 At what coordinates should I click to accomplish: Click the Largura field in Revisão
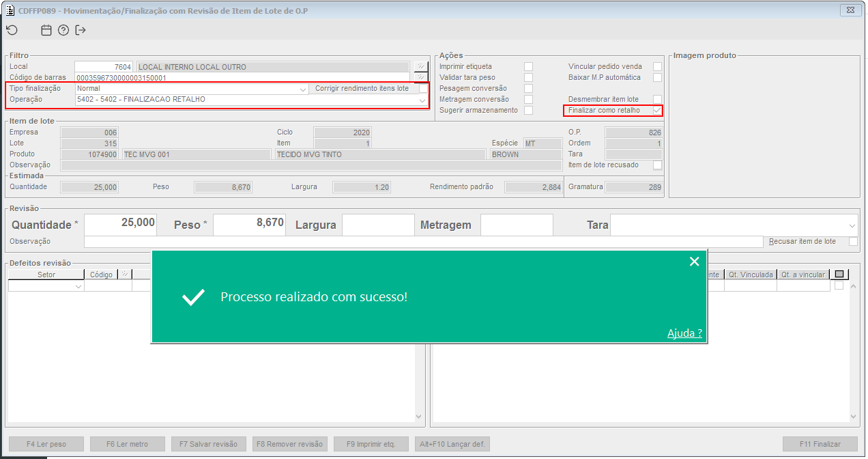tap(378, 224)
